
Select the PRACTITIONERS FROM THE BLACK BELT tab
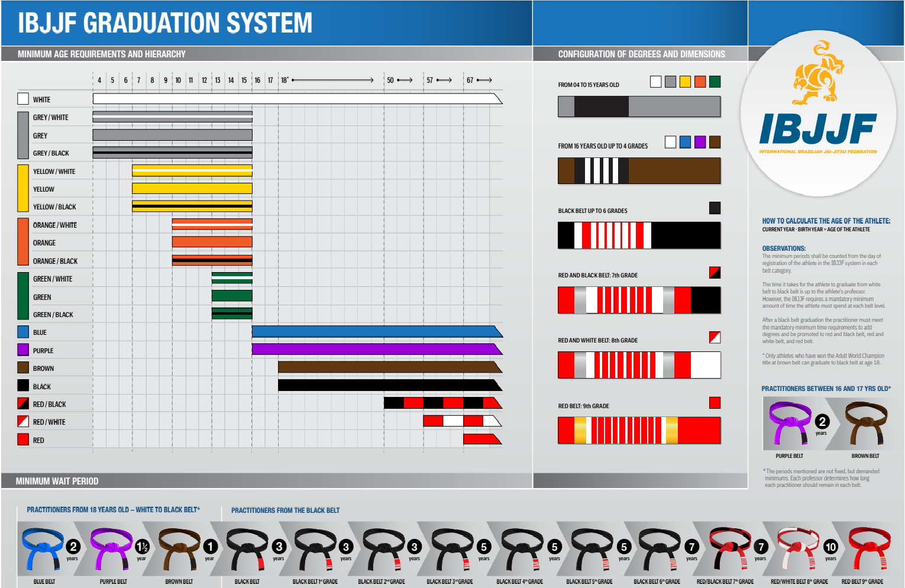pos(286,510)
